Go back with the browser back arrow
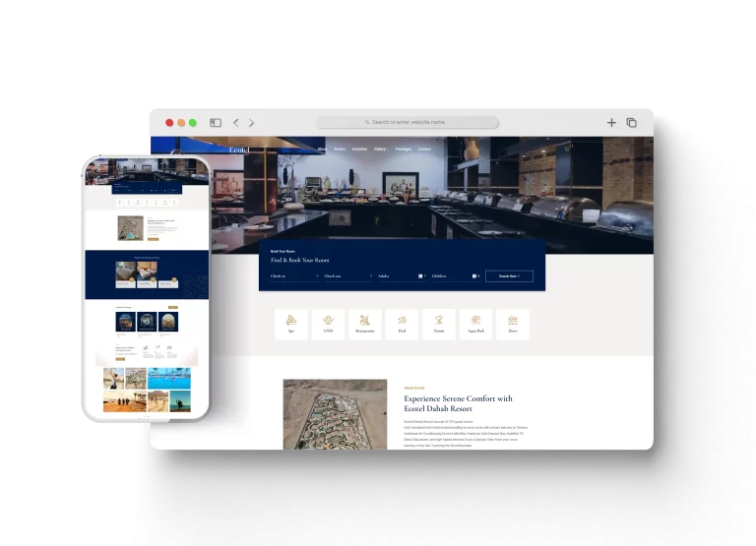 click(236, 122)
